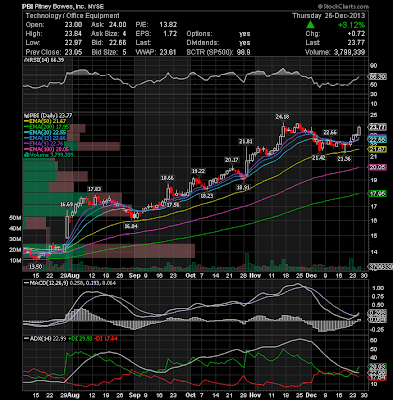
Task: Click the Bid Size label
Action: pyautogui.click(x=104, y=52)
